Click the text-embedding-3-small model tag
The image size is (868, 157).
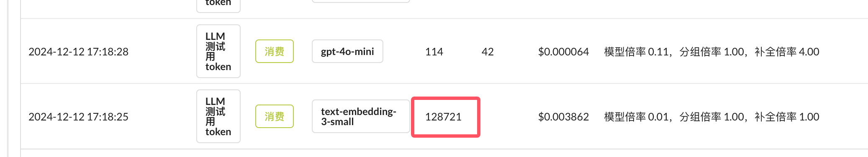coord(361,116)
